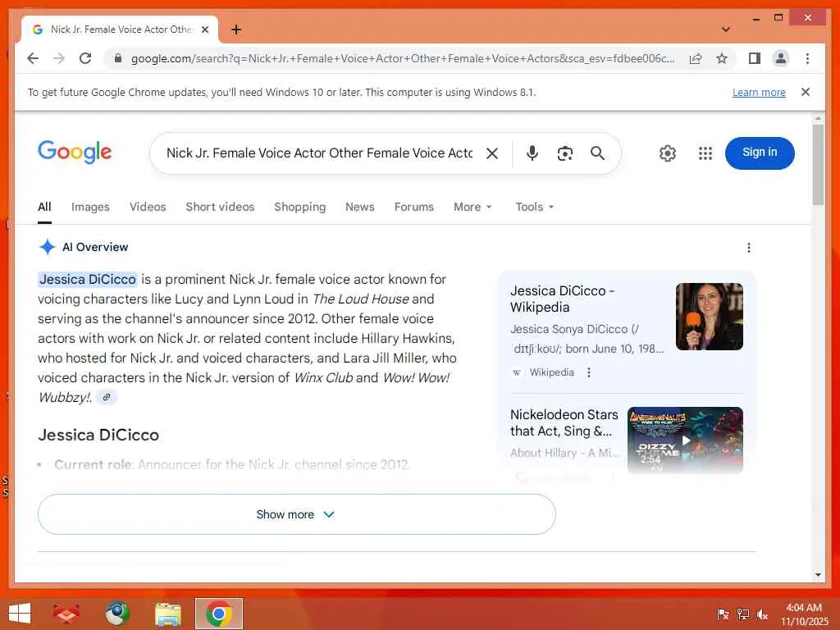The width and height of the screenshot is (840, 630).
Task: Open AI Overview options menu
Action: click(748, 248)
